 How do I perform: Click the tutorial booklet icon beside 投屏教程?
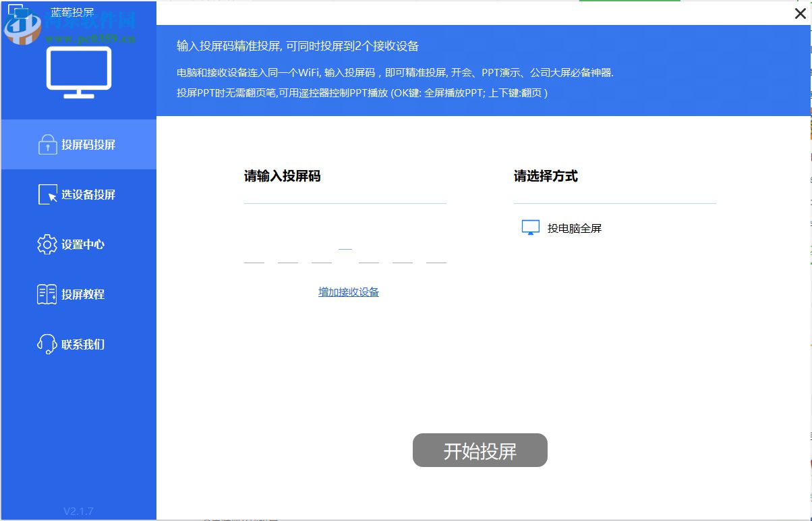click(48, 294)
